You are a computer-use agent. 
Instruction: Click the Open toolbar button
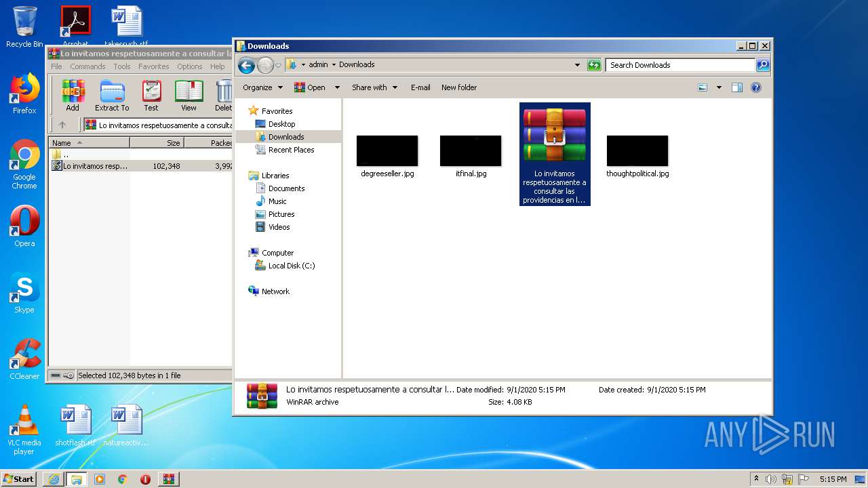click(310, 87)
